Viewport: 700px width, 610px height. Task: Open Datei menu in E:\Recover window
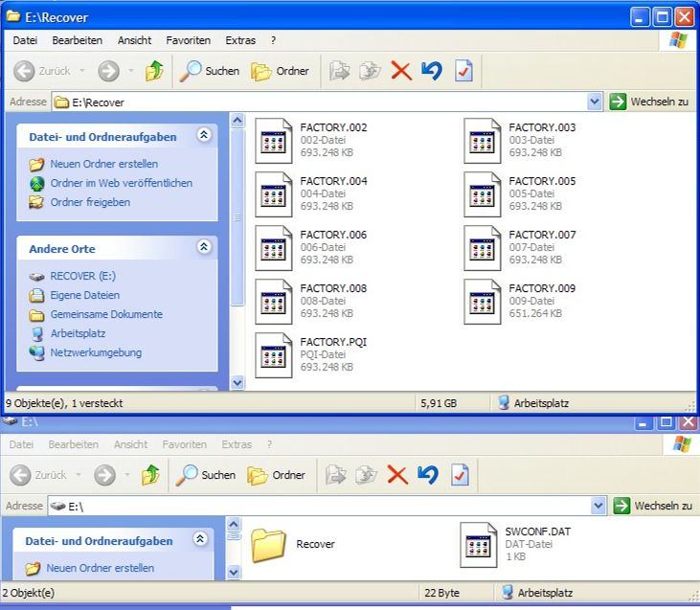(x=25, y=40)
